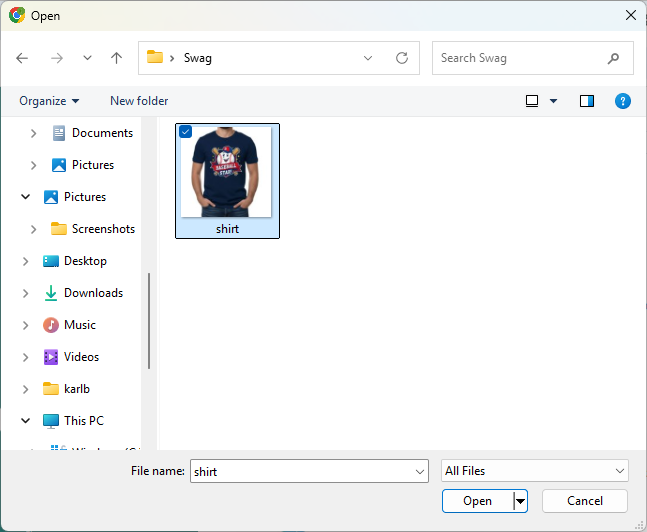This screenshot has width=647, height=532.
Task: Open the Recent locations dropdown chevron
Action: coord(87,58)
